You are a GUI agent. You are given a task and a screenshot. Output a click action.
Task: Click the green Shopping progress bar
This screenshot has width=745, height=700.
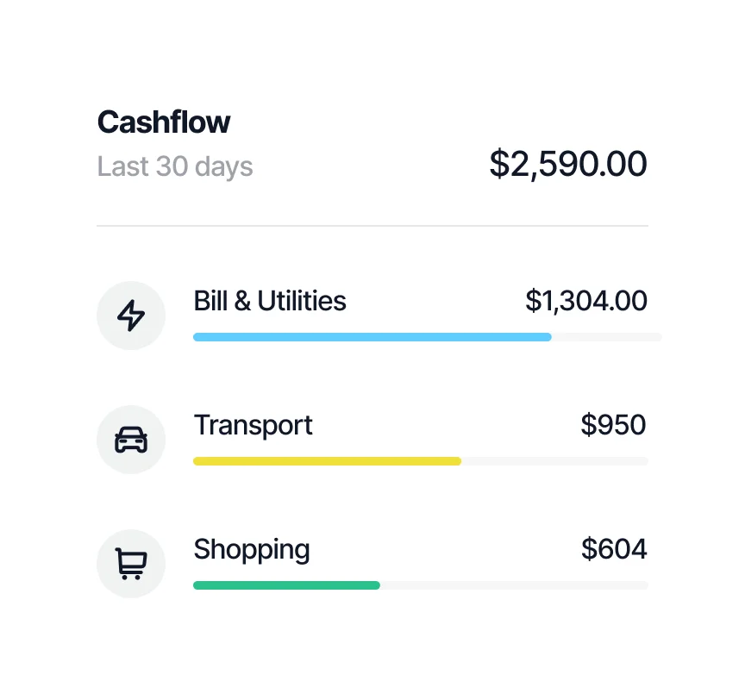coord(286,585)
